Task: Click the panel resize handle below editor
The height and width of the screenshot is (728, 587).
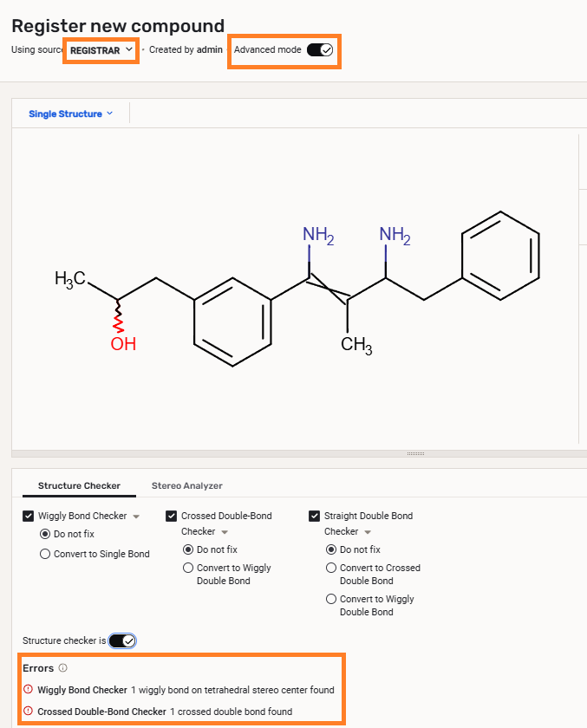Action: 415,453
